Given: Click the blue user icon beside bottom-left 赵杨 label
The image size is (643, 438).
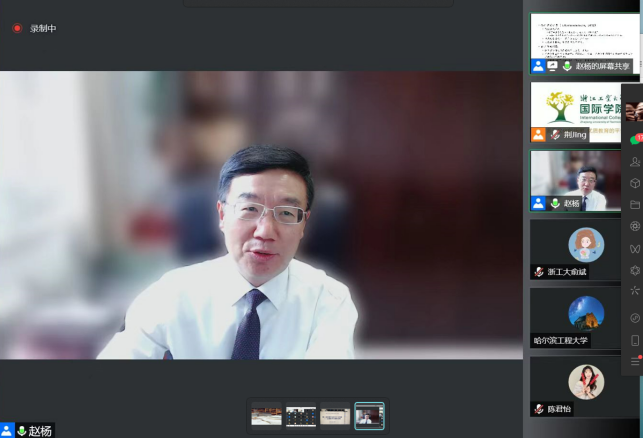Looking at the screenshot, I should click(x=7, y=431).
